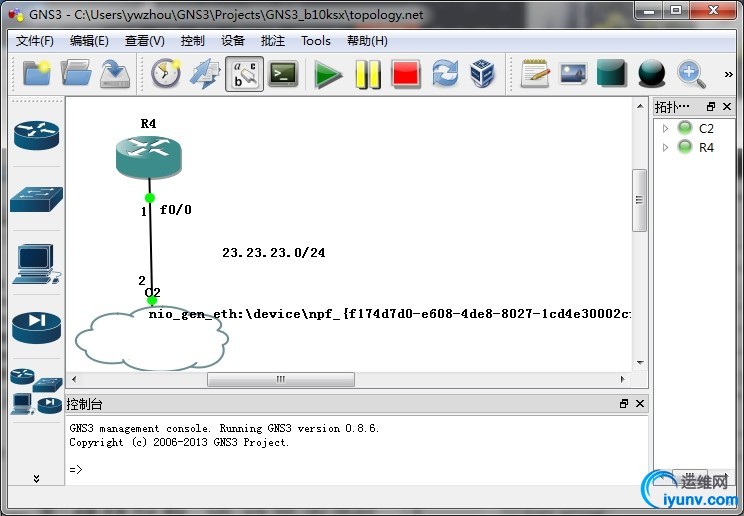744x516 pixels.
Task: Click canvas scroll down arrow
Action: pyautogui.click(x=640, y=363)
